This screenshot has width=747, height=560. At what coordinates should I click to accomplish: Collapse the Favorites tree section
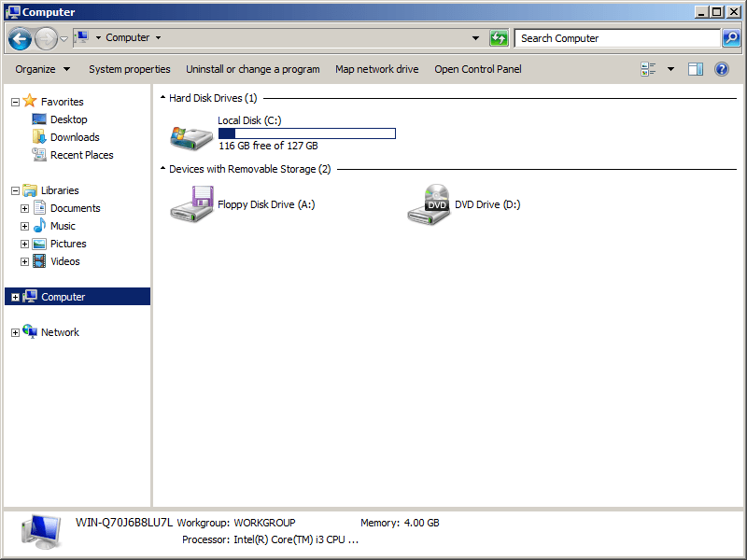15,102
